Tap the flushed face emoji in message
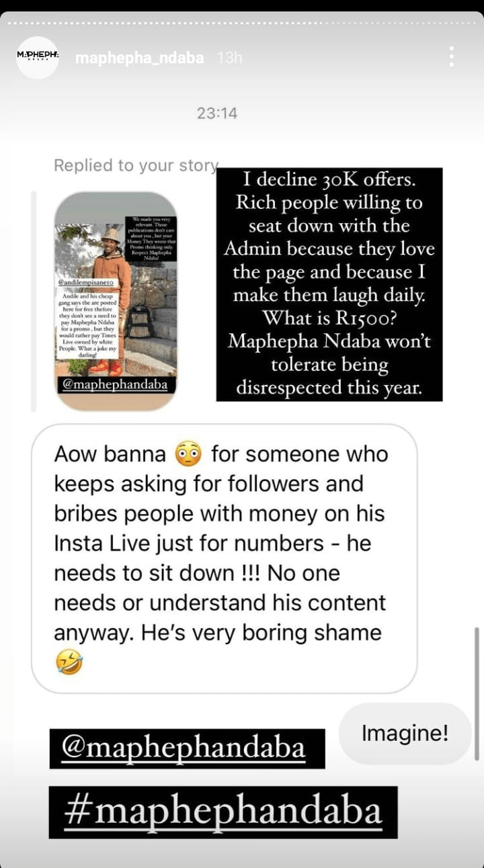This screenshot has width=484, height=868. coord(188,455)
